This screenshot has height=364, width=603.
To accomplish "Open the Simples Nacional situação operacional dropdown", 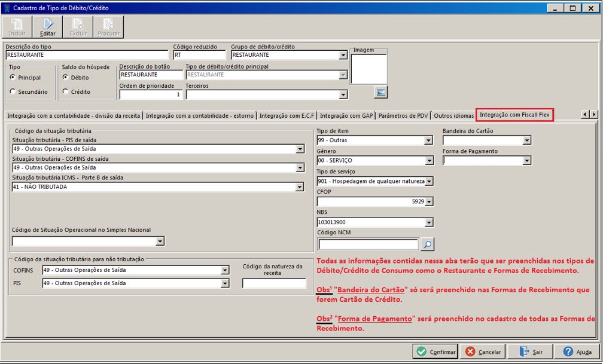I will tap(160, 241).
